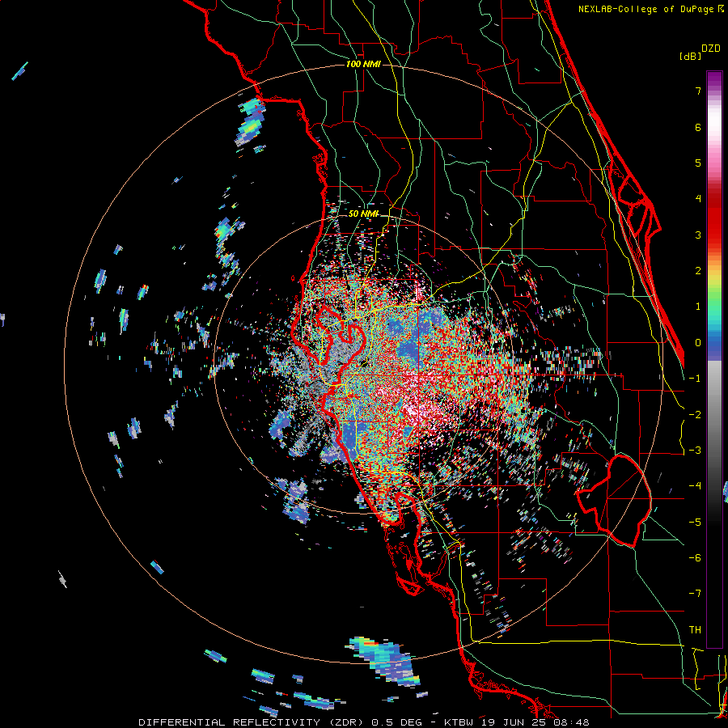Click the 6 dB scale tick label
The width and height of the screenshot is (728, 728).
(x=698, y=127)
